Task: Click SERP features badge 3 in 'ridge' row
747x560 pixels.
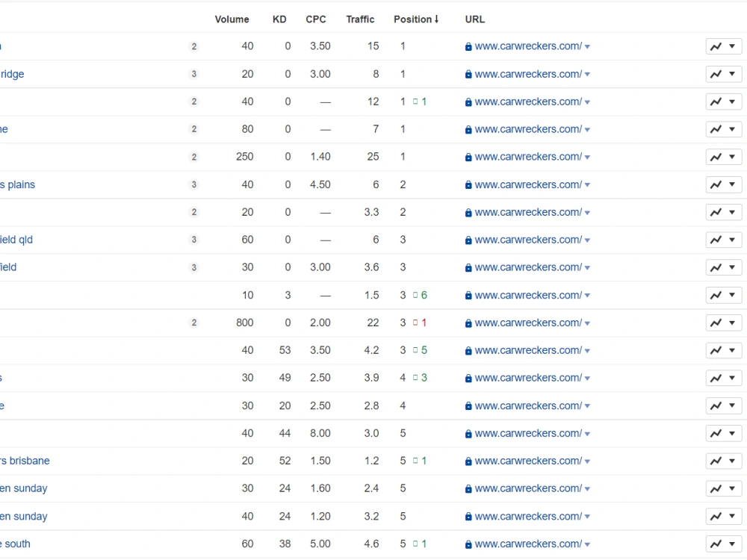Action: tap(194, 74)
